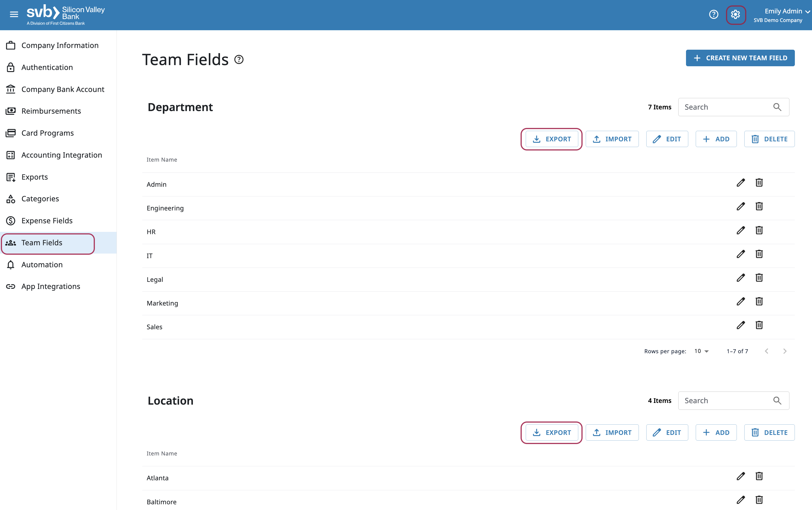Open the hamburger navigation menu

14,14
